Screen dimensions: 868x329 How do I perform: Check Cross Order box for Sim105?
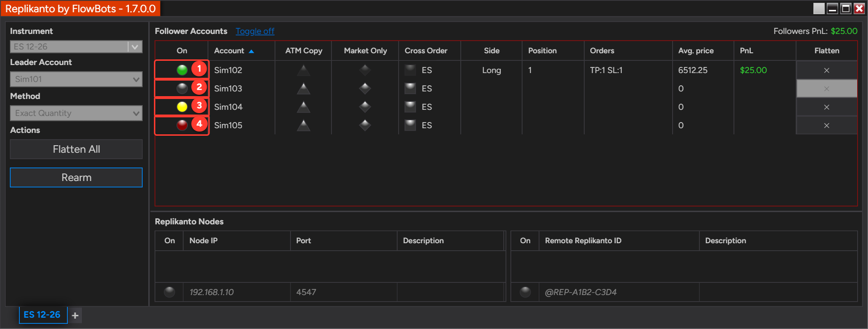(x=410, y=125)
